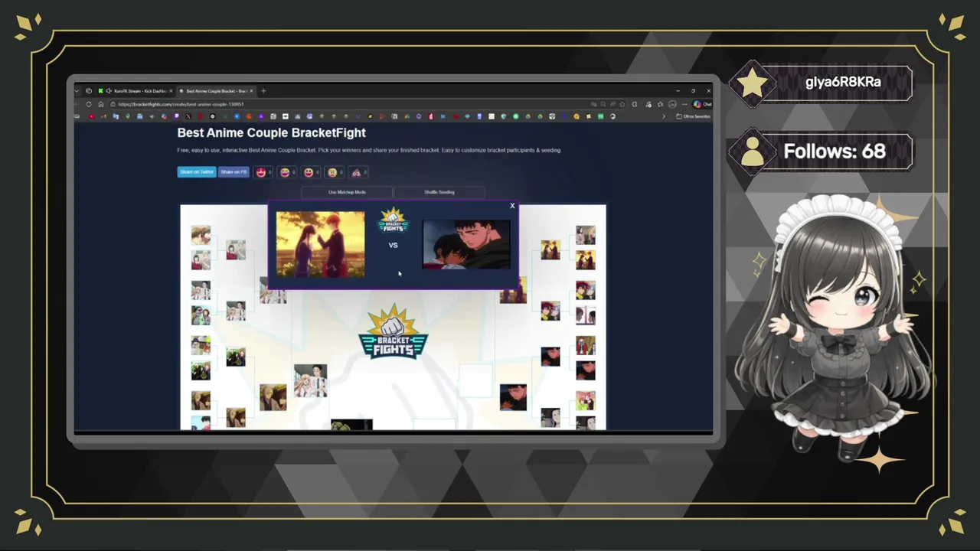Select the blonde couple semifinal thumbnail

tap(311, 380)
